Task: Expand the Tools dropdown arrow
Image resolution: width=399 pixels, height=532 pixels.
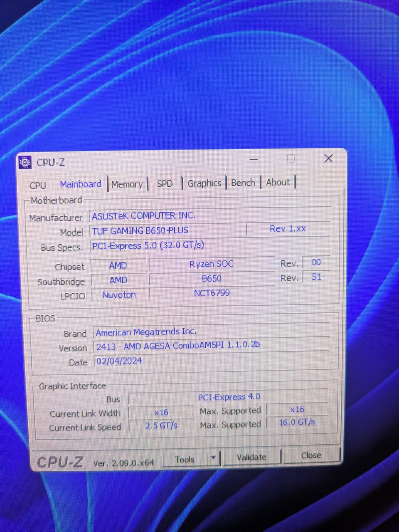Action: point(213,458)
